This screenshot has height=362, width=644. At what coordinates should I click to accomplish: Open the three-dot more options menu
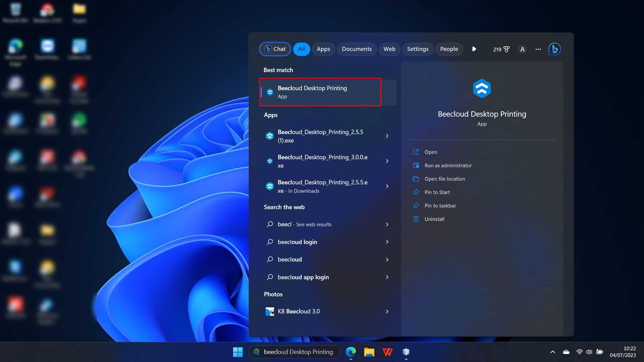(538, 49)
